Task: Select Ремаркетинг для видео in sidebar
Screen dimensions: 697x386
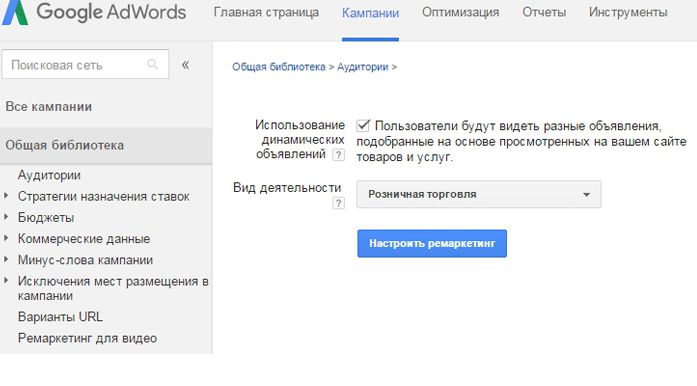Action: (87, 338)
